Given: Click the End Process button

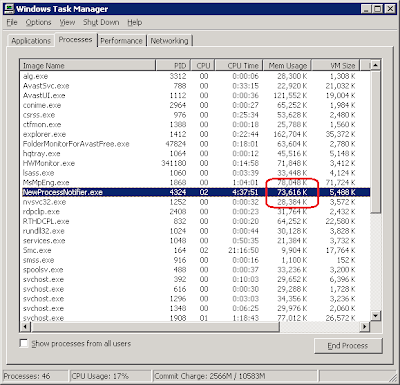Looking at the screenshot, I should (x=348, y=346).
